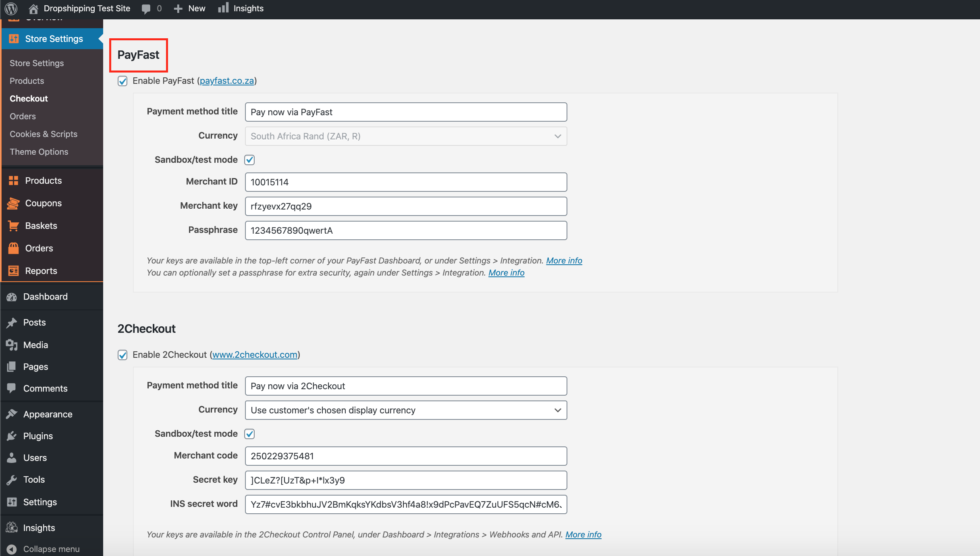Open the PayFast Currency dropdown

point(406,136)
